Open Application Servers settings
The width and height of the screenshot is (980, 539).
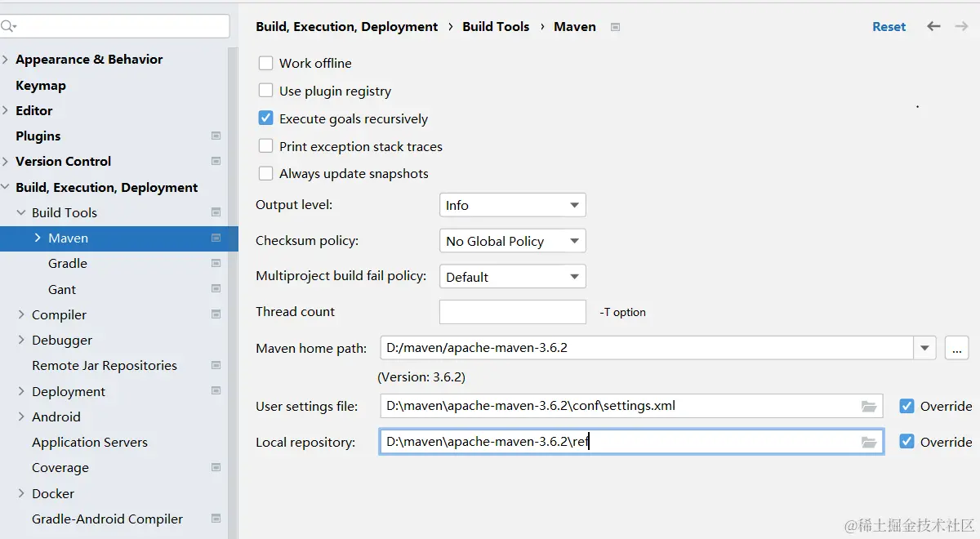[x=90, y=442]
